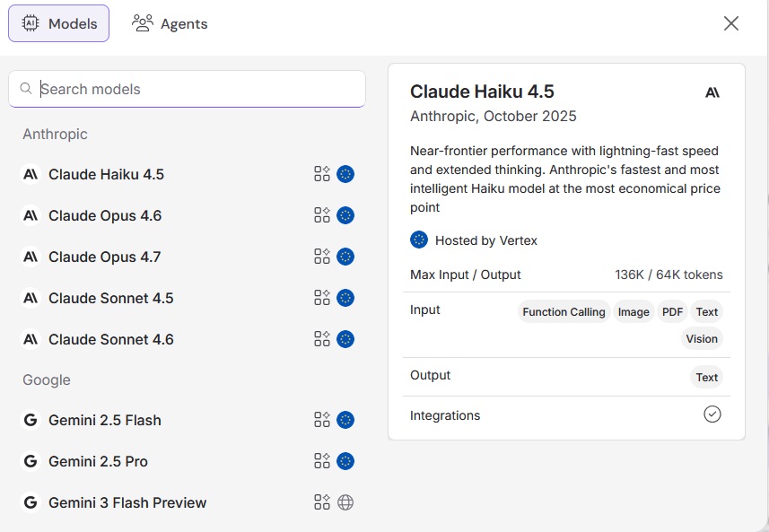
Task: Click the Claude Haiku 4.5 card title
Action: coord(482,92)
